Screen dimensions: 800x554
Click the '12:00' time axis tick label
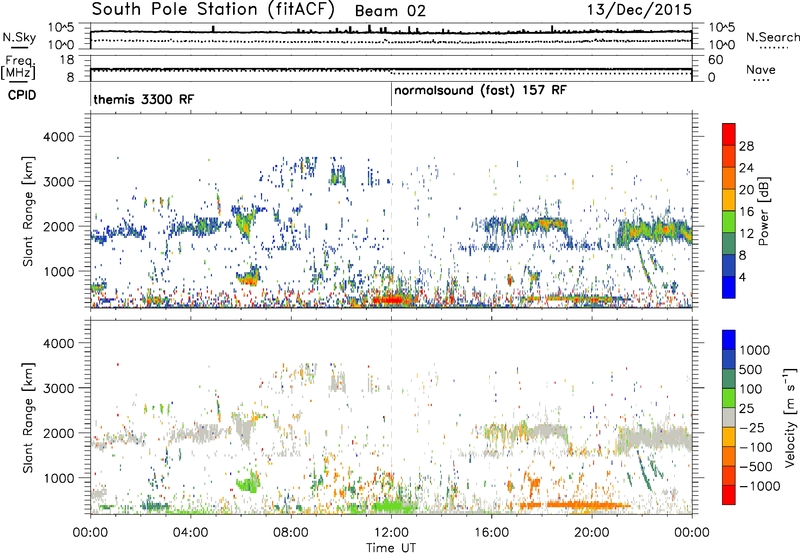[x=391, y=532]
